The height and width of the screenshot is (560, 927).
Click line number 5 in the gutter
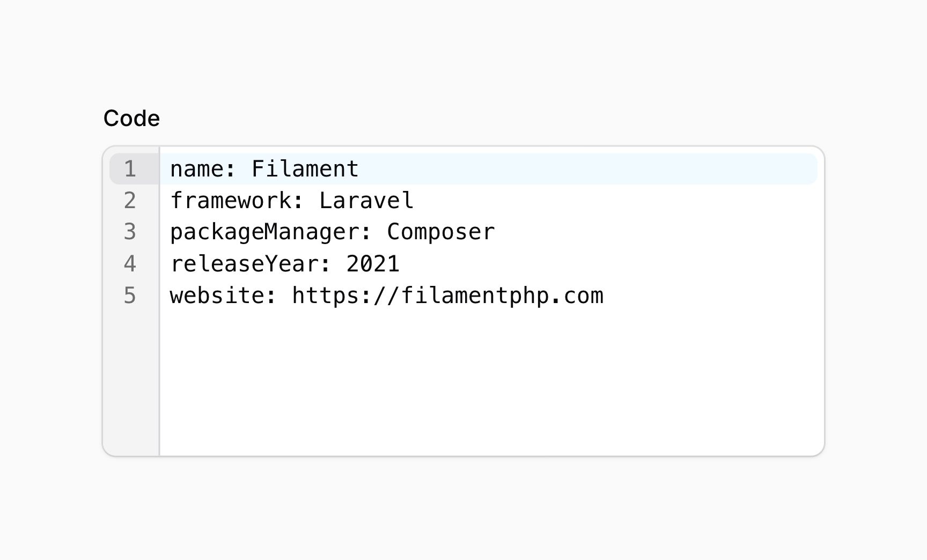130,296
